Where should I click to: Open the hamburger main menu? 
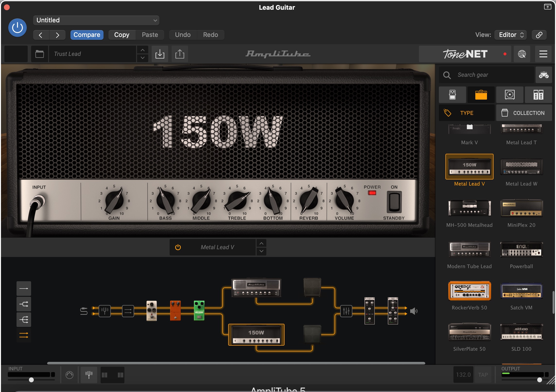point(543,54)
